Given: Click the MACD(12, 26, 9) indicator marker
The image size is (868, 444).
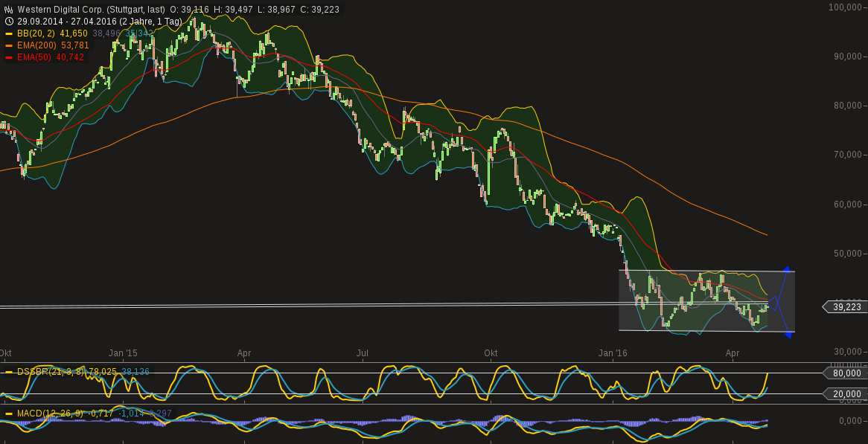Looking at the screenshot, I should point(8,412).
